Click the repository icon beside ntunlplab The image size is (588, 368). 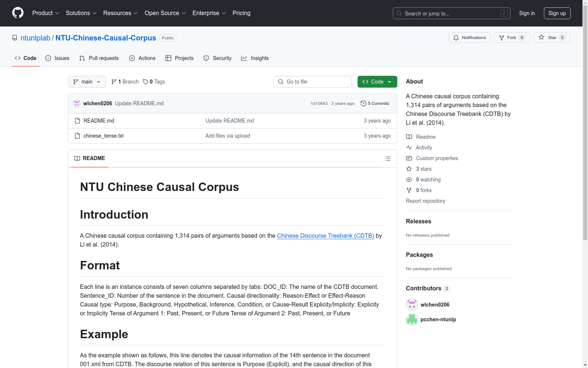pos(15,38)
